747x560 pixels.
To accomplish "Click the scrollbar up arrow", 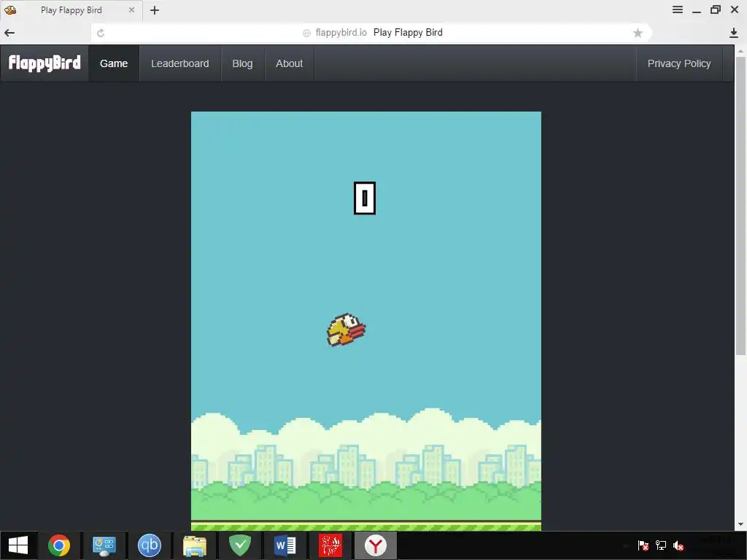I will [740, 50].
